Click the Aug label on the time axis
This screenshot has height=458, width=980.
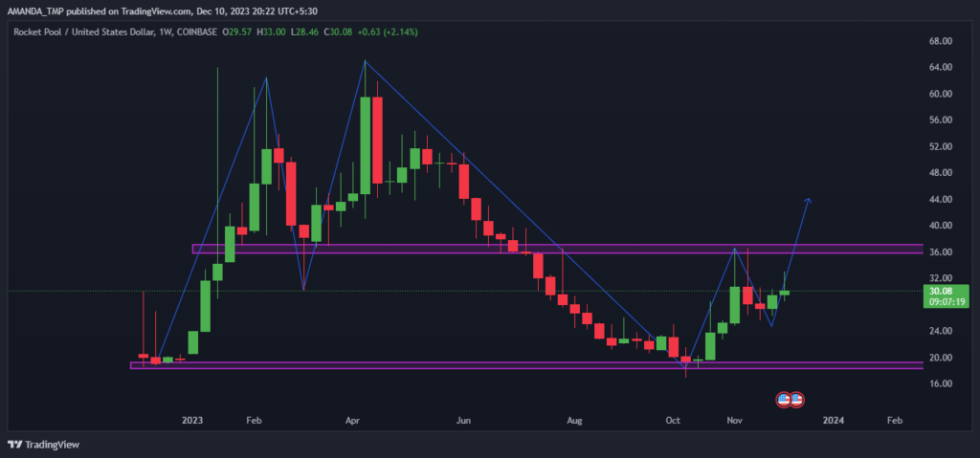[x=574, y=422]
